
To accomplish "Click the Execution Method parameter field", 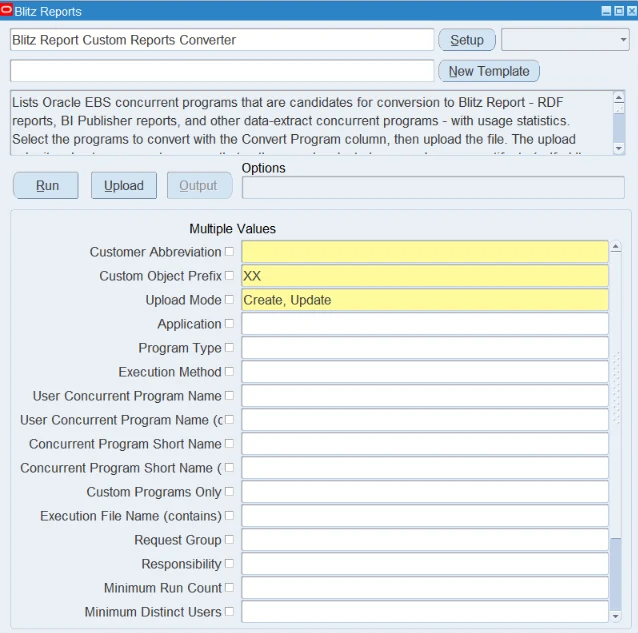I will [x=425, y=371].
